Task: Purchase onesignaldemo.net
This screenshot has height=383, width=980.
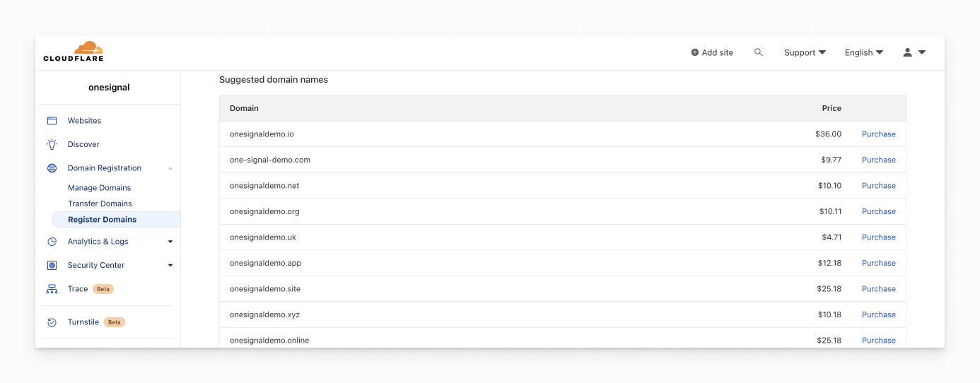Action: pyautogui.click(x=878, y=186)
